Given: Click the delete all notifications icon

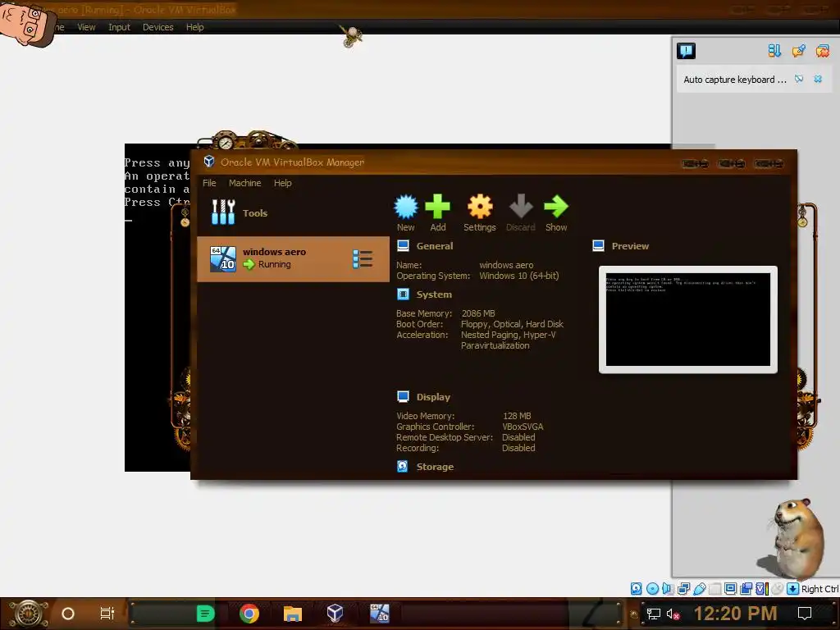Looking at the screenshot, I should (822, 51).
